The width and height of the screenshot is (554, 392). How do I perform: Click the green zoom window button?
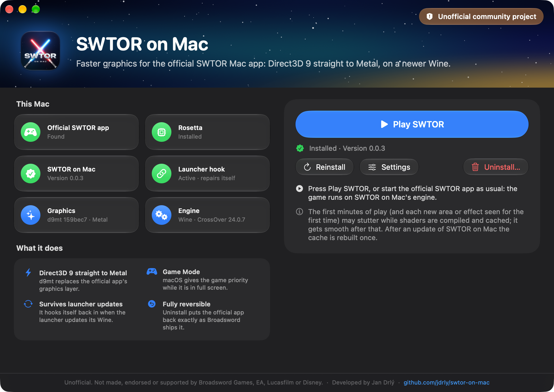35,9
